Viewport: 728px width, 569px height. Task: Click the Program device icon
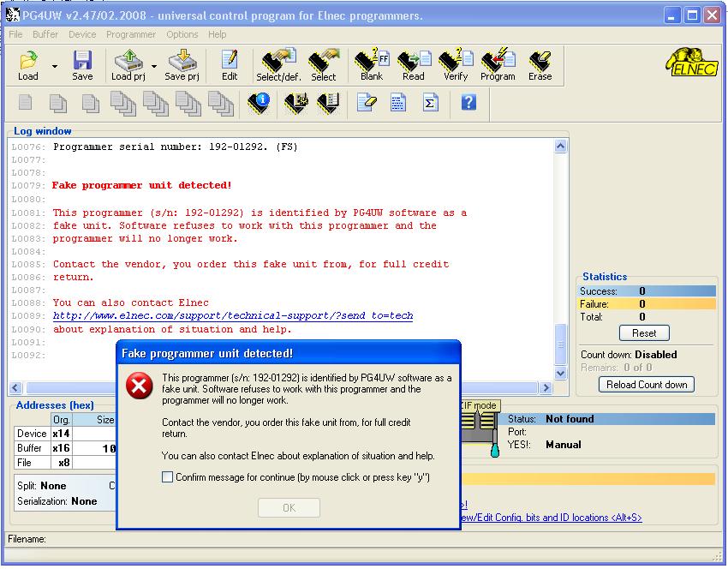498,65
